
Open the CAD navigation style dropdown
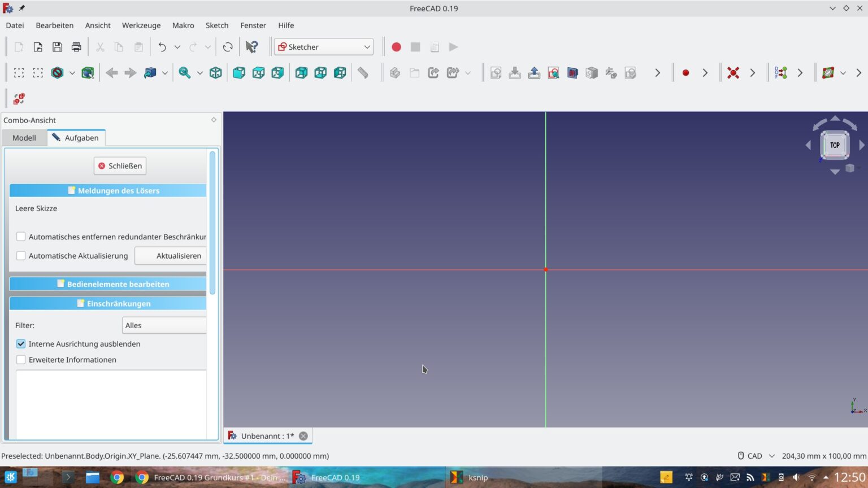[x=757, y=456]
